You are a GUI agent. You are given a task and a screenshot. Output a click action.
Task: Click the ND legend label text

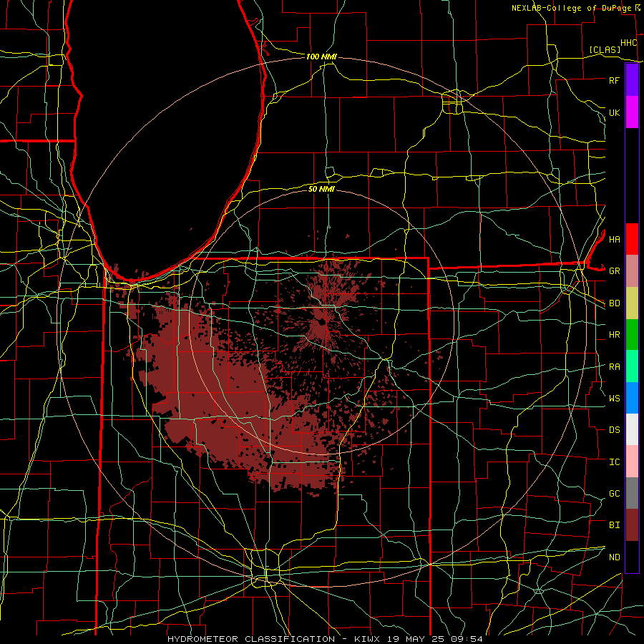click(x=614, y=557)
